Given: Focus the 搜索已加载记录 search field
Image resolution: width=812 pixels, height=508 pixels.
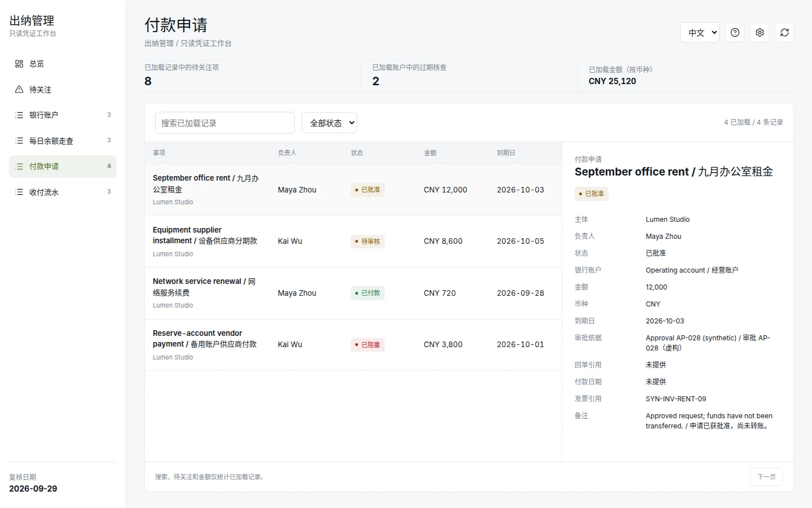Looking at the screenshot, I should (225, 123).
